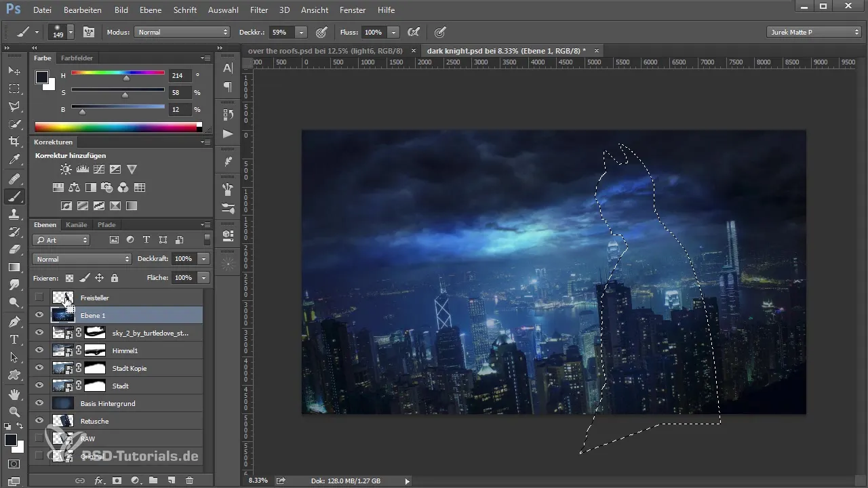The image size is (868, 488).
Task: Switch to the Kanäle tab
Action: (x=77, y=224)
